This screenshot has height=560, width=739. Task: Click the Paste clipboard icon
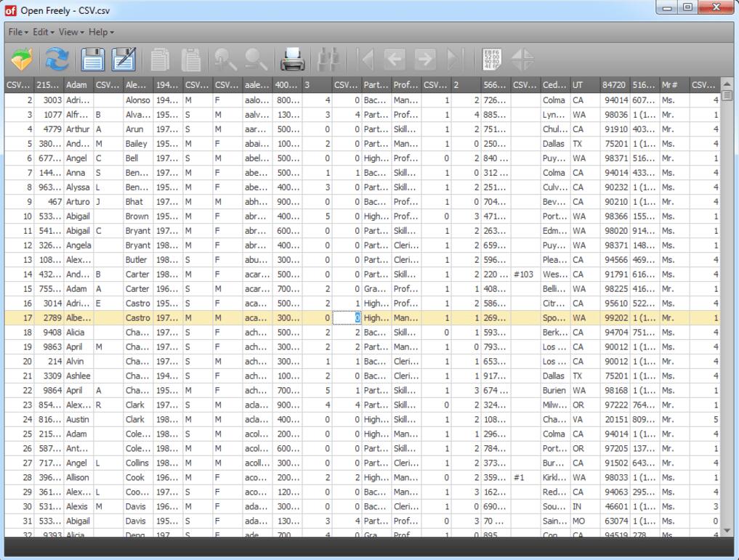(191, 60)
